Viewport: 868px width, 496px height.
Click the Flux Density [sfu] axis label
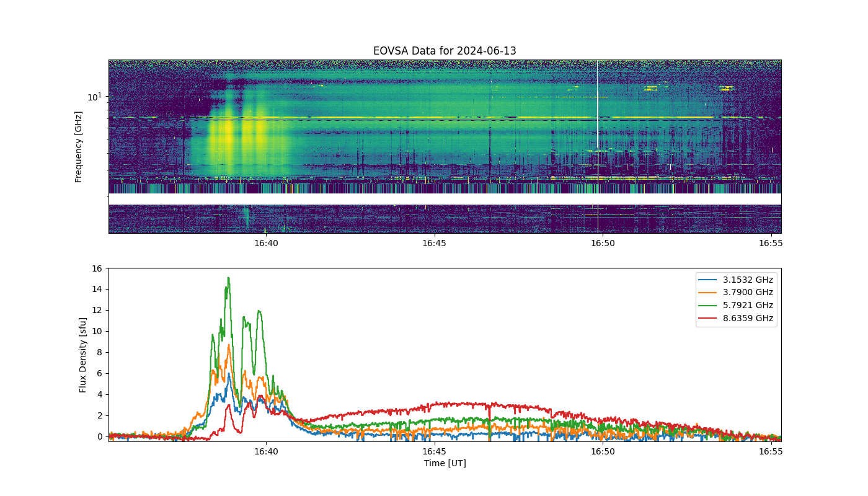click(x=83, y=355)
